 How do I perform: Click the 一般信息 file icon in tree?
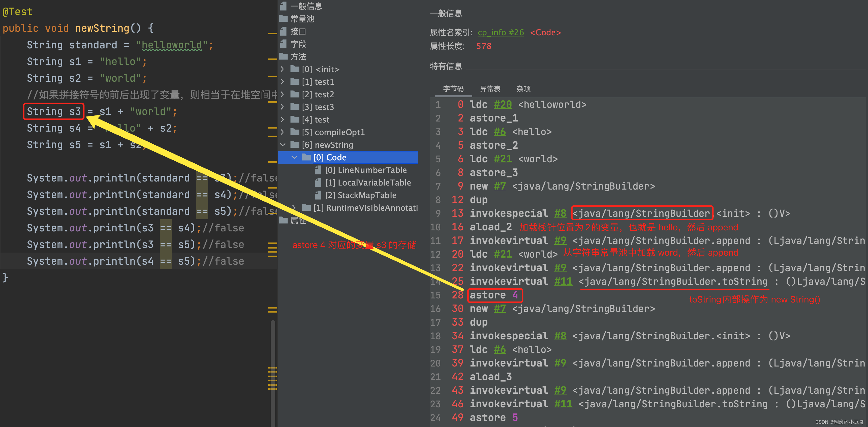click(283, 6)
